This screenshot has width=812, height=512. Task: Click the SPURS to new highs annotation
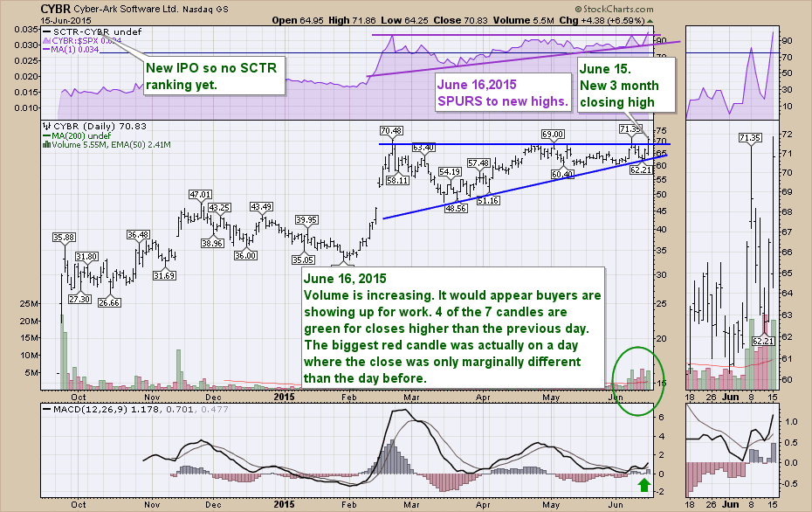pos(502,93)
